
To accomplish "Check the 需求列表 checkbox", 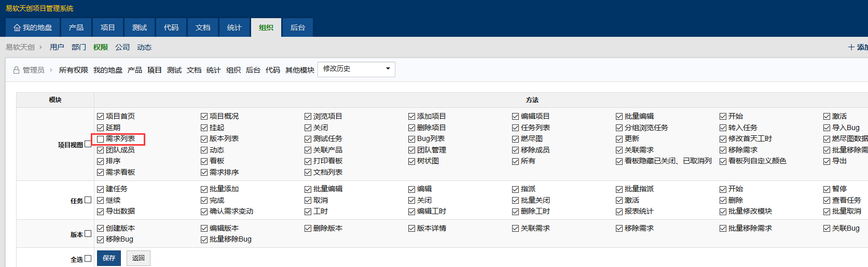I will point(101,139).
